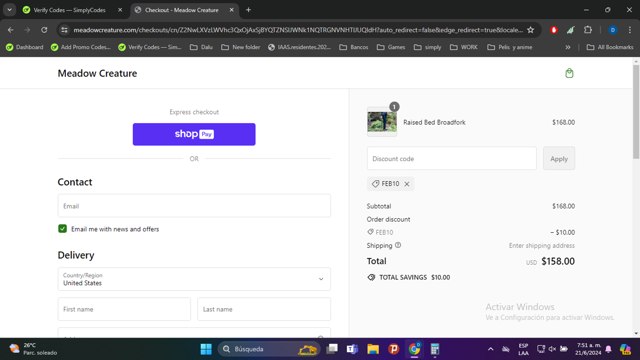This screenshot has height=360, width=640.
Task: Open the taskbar clock and date
Action: pos(588,349)
